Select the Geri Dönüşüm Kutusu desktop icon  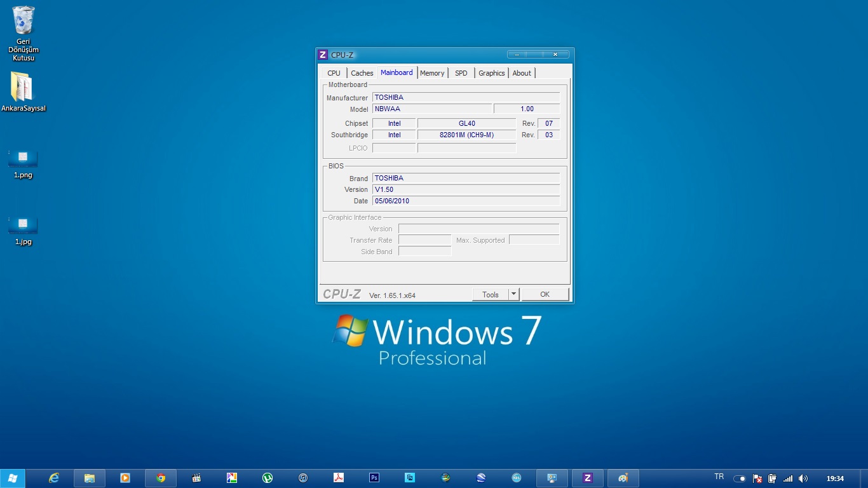[24, 34]
